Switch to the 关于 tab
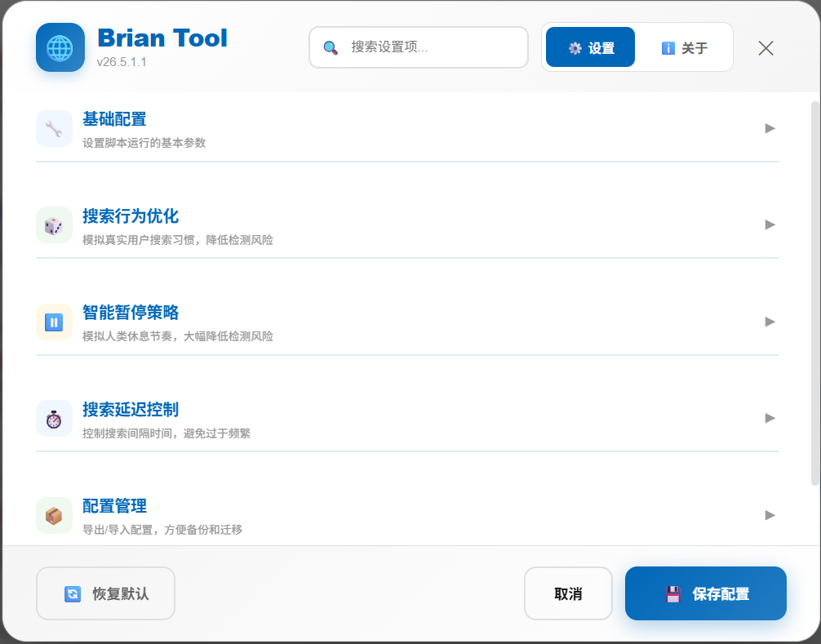The height and width of the screenshot is (644, 821). [x=684, y=48]
